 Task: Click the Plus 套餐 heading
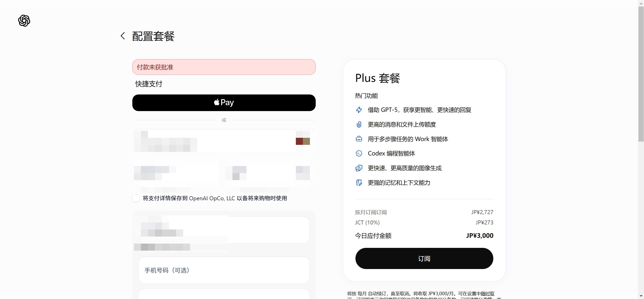coord(378,78)
